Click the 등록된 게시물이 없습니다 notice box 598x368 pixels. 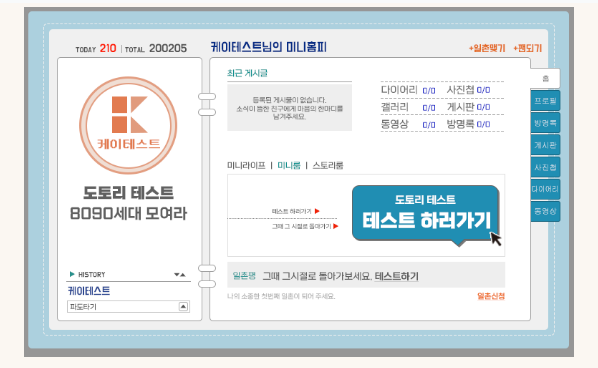pyautogui.click(x=289, y=108)
